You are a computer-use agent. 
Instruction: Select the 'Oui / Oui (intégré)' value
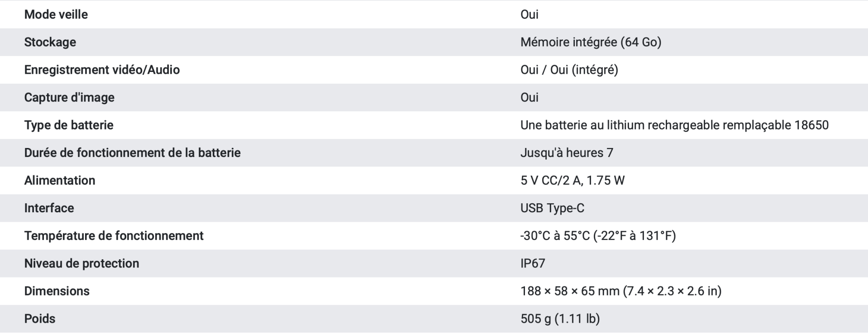pyautogui.click(x=569, y=70)
